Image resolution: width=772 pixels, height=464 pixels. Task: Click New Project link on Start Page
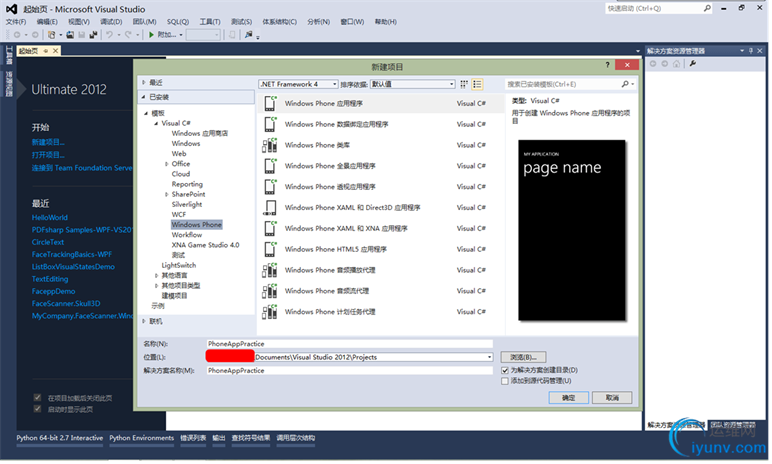tap(48, 143)
